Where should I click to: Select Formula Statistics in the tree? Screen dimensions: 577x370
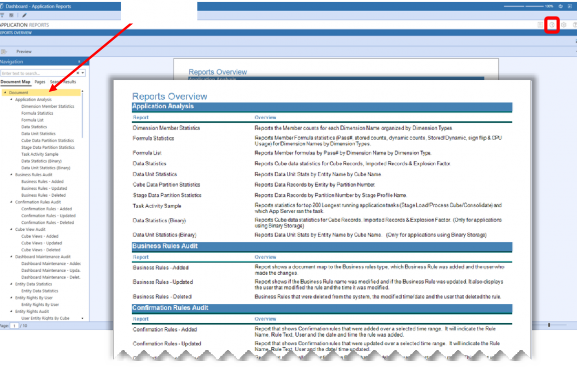[37, 113]
